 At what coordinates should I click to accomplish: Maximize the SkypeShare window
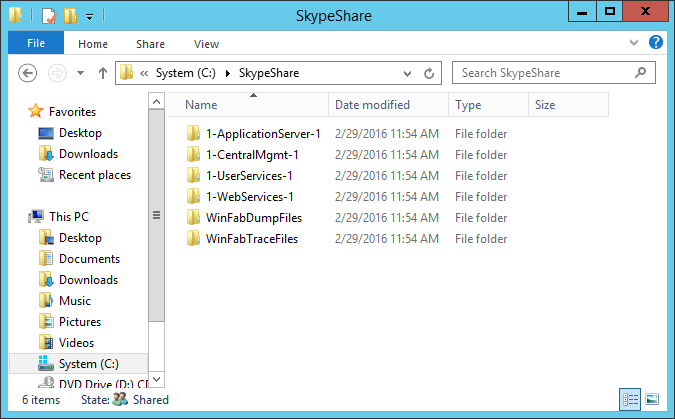[610, 12]
